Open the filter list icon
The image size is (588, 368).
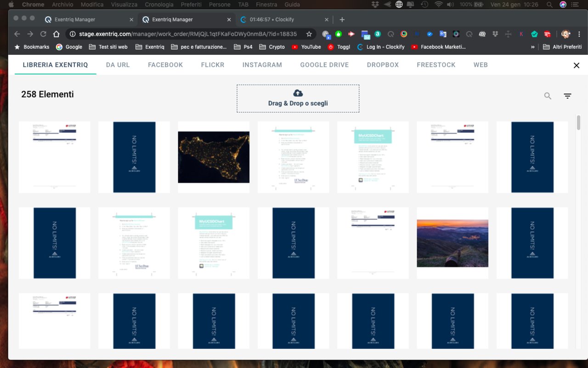pos(568,96)
